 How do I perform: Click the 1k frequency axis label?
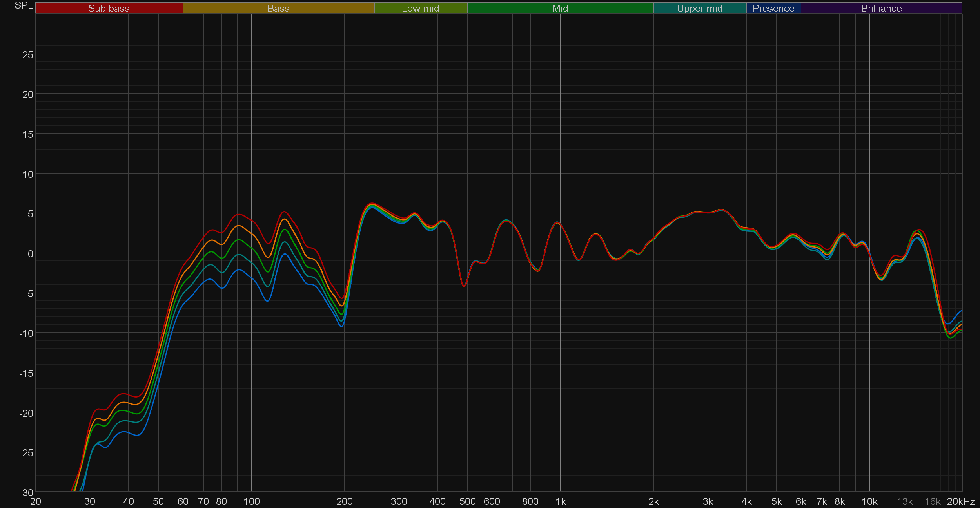coord(561,502)
